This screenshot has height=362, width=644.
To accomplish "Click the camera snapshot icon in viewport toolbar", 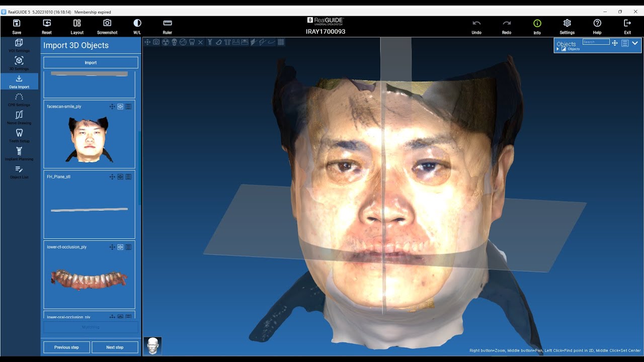I will pos(156,42).
